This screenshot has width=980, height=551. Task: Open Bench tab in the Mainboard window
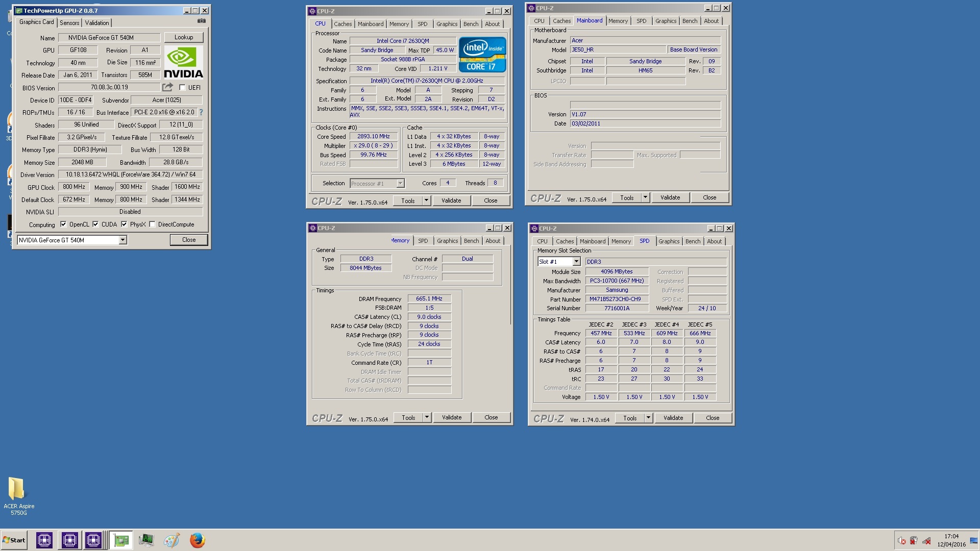click(x=690, y=21)
